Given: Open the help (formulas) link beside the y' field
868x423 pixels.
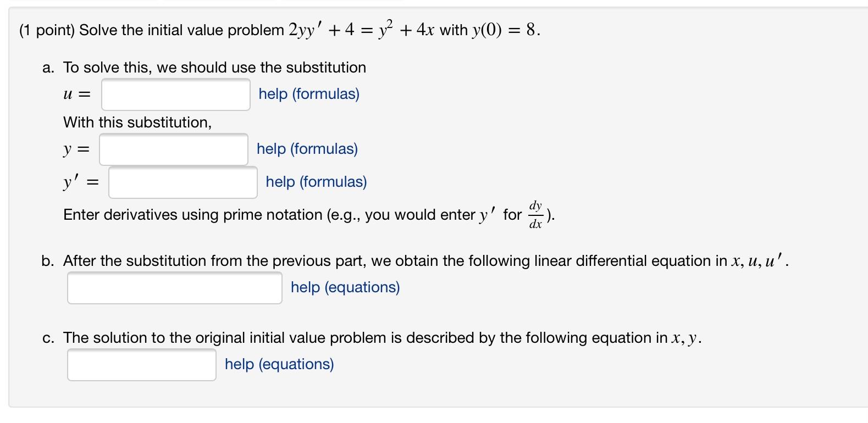Looking at the screenshot, I should 316,182.
